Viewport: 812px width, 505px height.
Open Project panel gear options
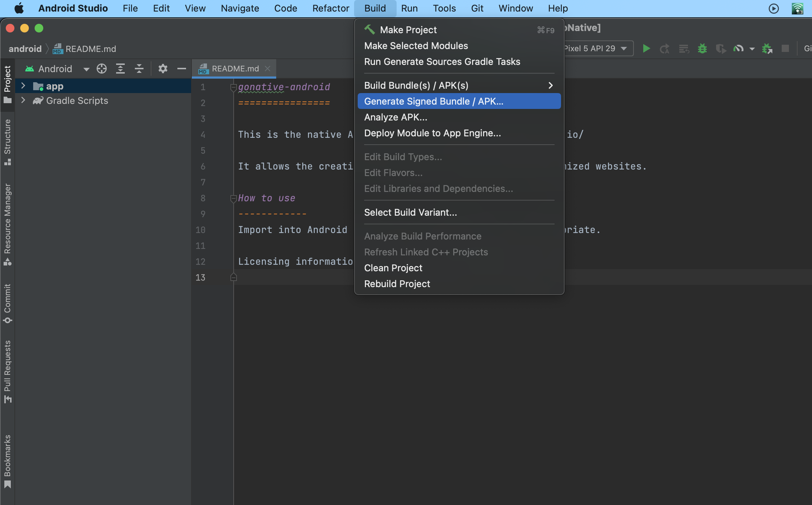click(163, 69)
